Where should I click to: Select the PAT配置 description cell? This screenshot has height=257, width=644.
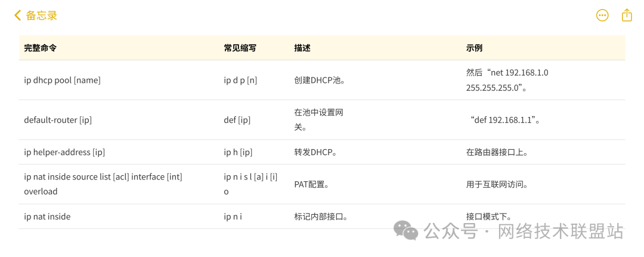pos(312,184)
